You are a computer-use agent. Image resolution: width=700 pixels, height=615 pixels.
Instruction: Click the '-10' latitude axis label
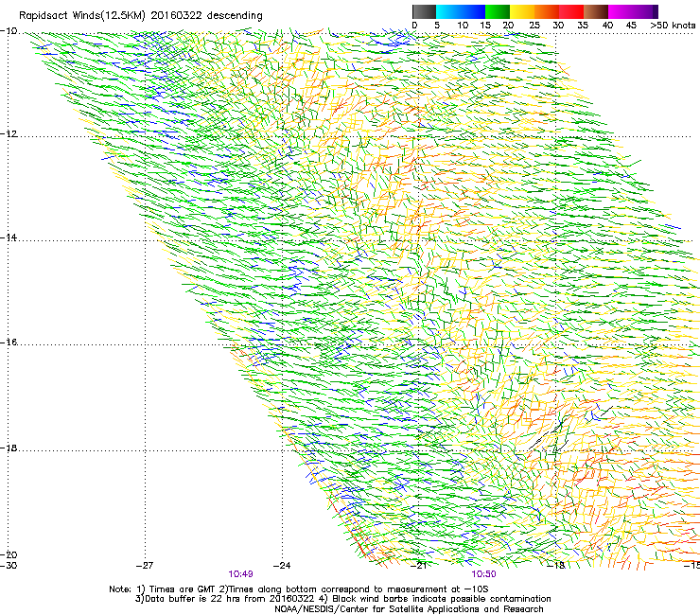9,30
